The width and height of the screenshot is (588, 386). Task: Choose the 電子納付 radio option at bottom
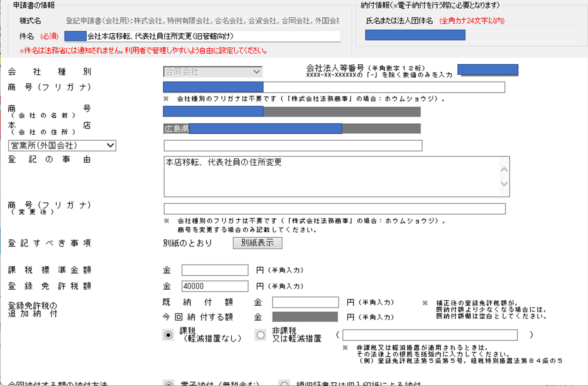169,384
